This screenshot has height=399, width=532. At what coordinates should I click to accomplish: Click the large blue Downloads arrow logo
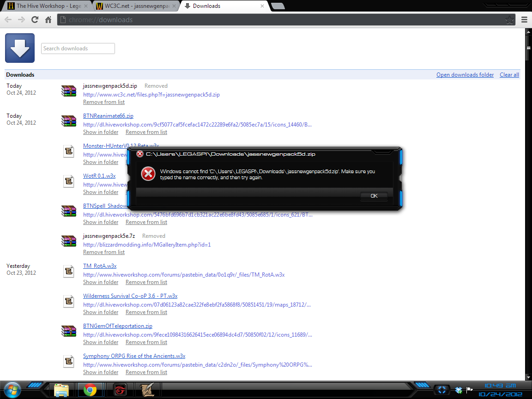coord(20,48)
